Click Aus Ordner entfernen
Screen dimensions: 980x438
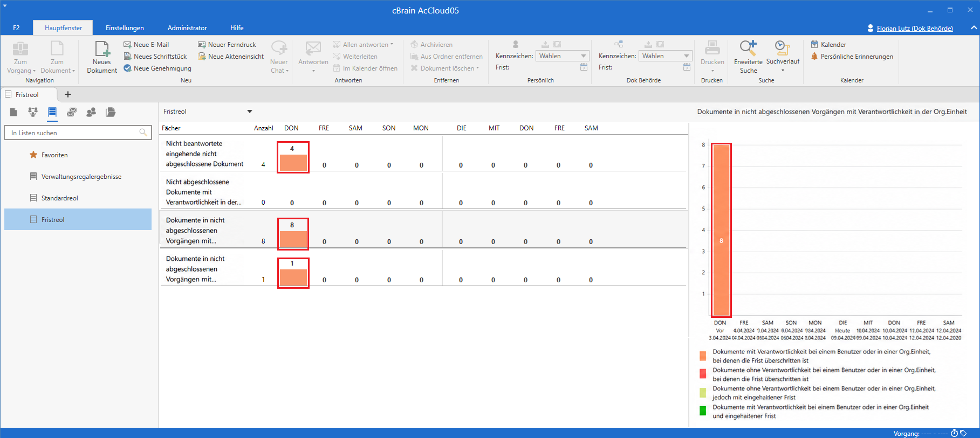pos(447,57)
